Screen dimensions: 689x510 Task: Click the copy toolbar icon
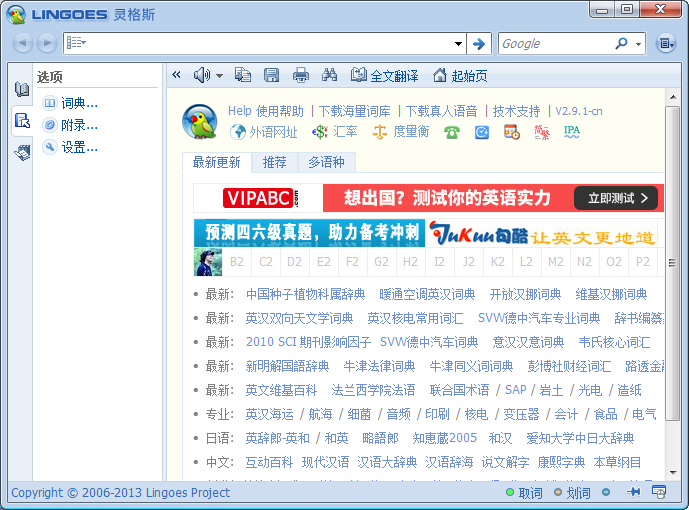click(x=243, y=75)
